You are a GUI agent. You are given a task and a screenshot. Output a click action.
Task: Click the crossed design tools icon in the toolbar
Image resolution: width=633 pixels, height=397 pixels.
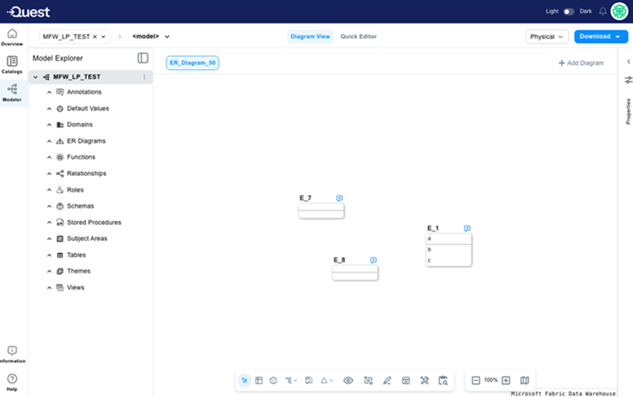424,380
